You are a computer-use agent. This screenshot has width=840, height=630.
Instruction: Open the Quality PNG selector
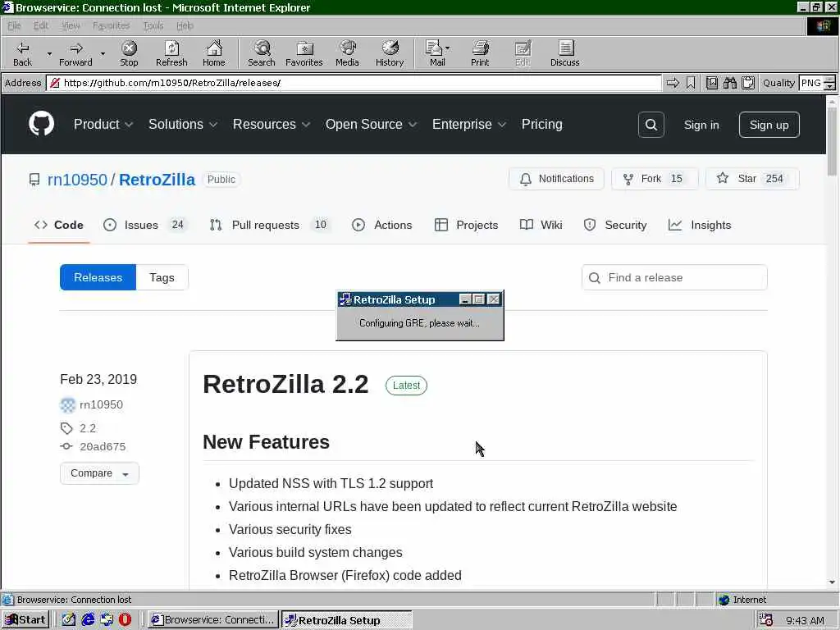[x=818, y=83]
